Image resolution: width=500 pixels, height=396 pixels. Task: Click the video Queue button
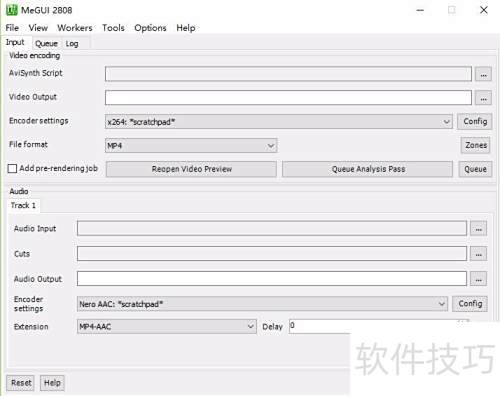tap(475, 169)
